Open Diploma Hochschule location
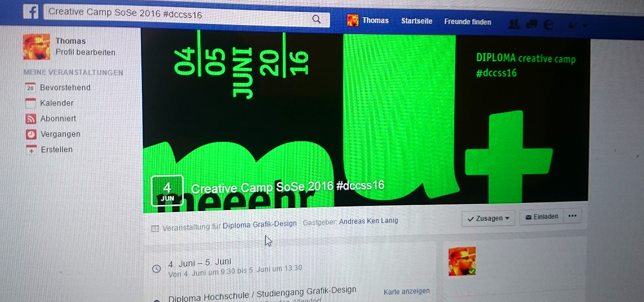 pyautogui.click(x=262, y=293)
